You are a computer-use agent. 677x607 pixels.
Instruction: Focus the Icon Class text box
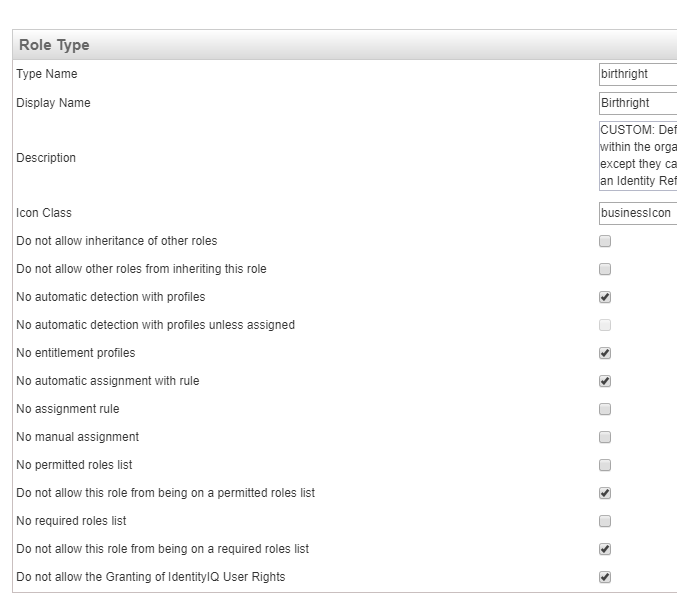637,213
